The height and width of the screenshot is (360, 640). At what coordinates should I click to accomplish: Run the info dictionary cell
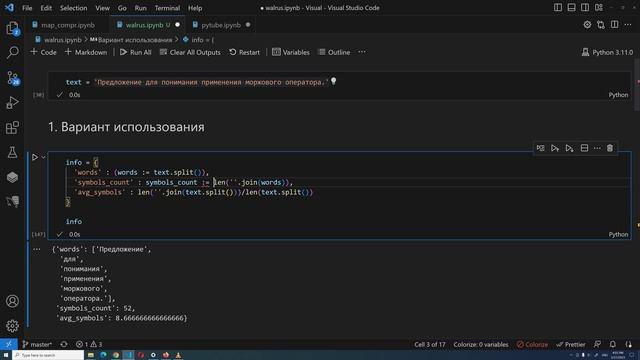[x=35, y=157]
